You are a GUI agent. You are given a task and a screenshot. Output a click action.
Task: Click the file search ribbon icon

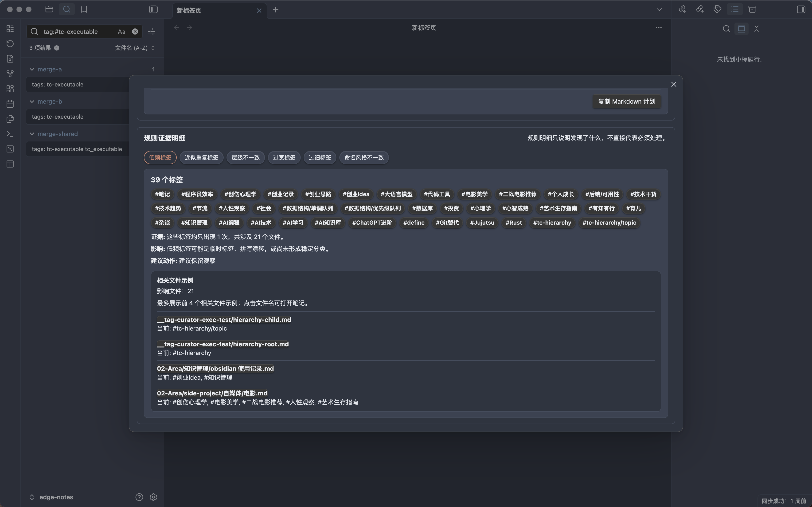10,59
